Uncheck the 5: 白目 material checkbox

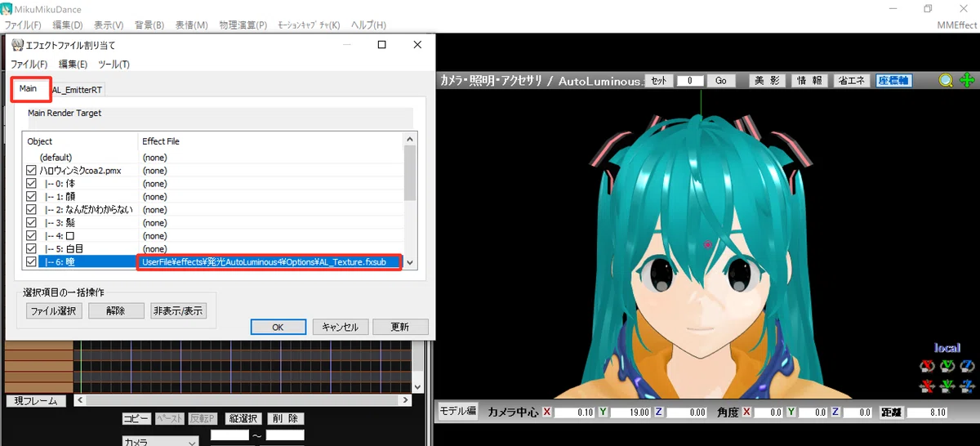pos(32,249)
